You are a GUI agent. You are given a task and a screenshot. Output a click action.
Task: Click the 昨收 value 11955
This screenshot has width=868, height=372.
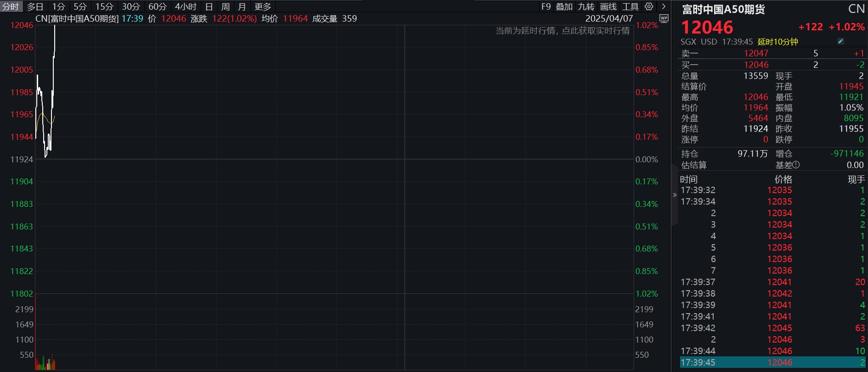pos(851,129)
